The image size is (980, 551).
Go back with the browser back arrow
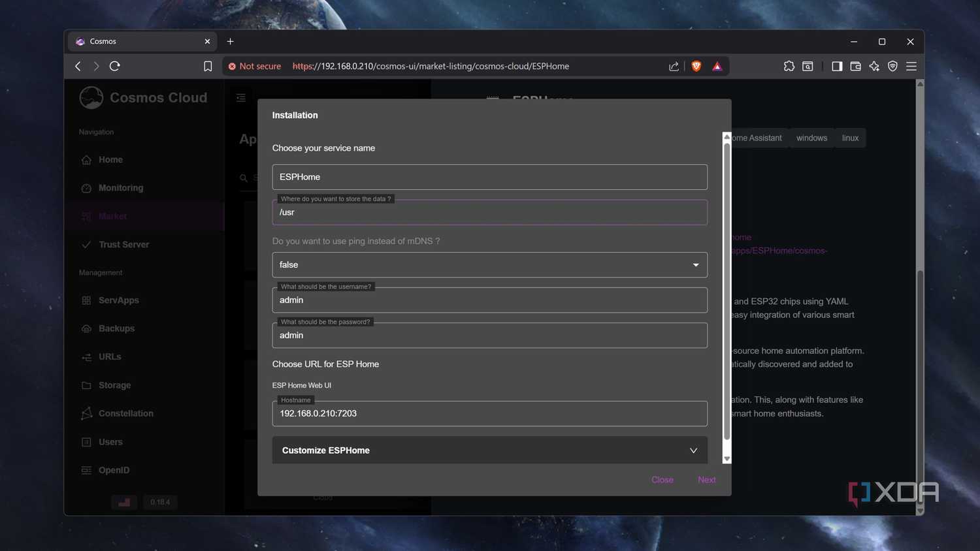click(78, 66)
